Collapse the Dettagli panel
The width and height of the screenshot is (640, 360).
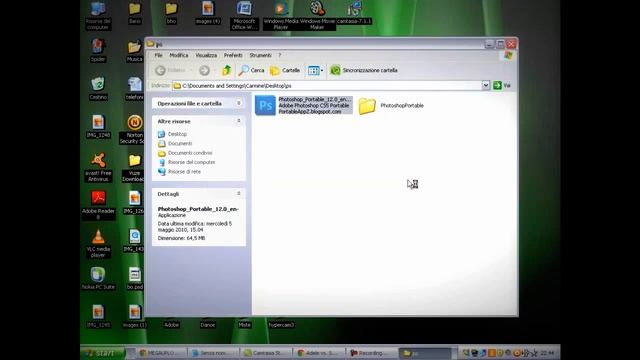point(239,194)
